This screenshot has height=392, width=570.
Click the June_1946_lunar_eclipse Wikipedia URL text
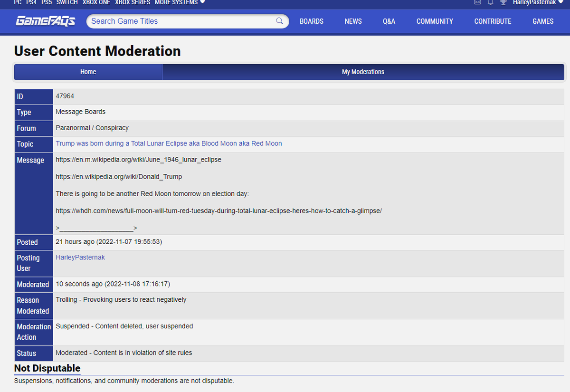pos(139,160)
